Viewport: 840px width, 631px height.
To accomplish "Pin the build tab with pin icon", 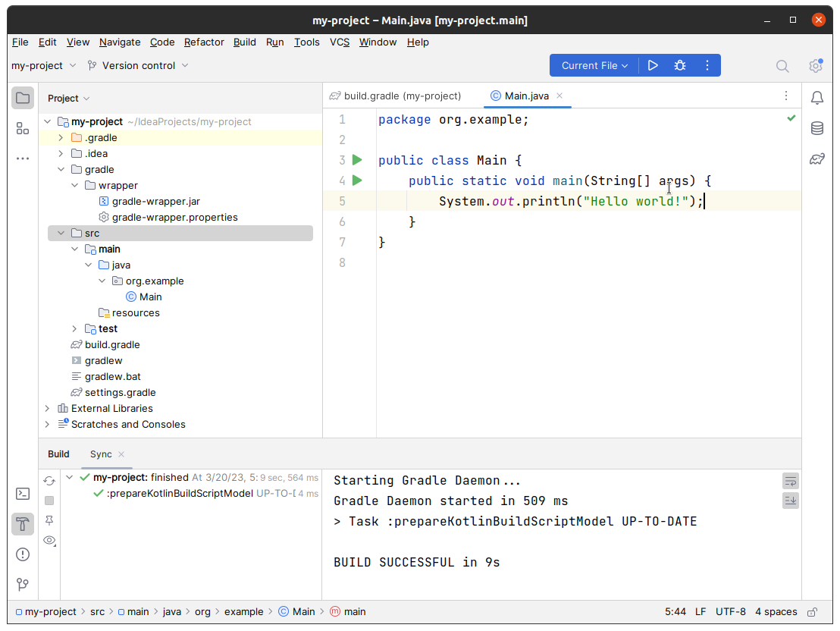I will [x=49, y=520].
